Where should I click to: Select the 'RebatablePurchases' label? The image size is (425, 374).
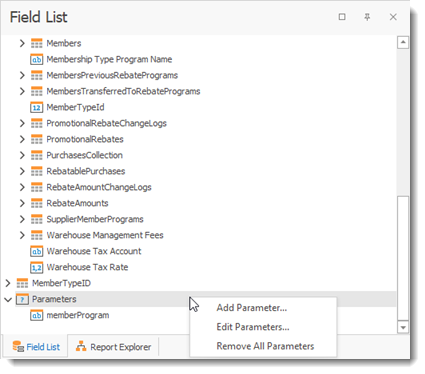point(86,171)
